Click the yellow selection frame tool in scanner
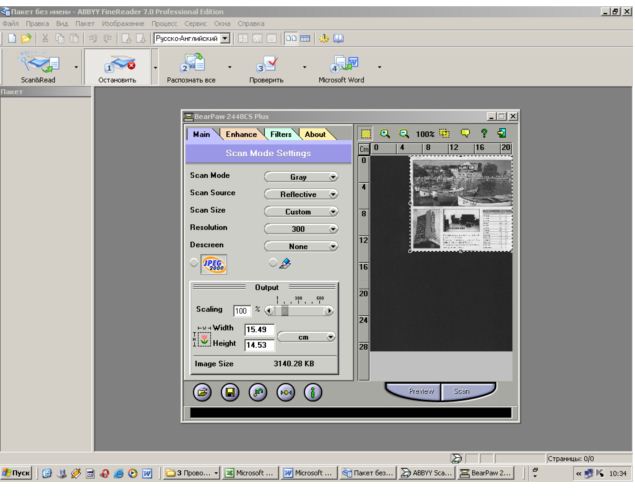Viewport: 635px width, 496px height. [366, 134]
